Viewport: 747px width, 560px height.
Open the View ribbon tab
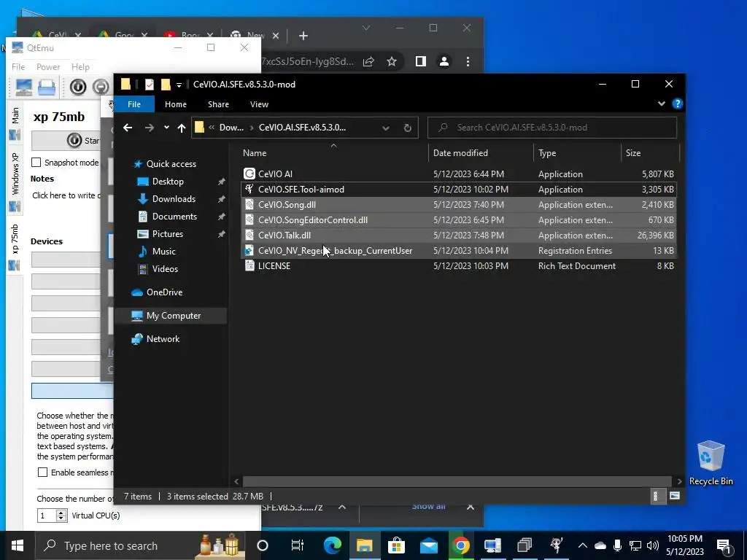[x=259, y=104]
